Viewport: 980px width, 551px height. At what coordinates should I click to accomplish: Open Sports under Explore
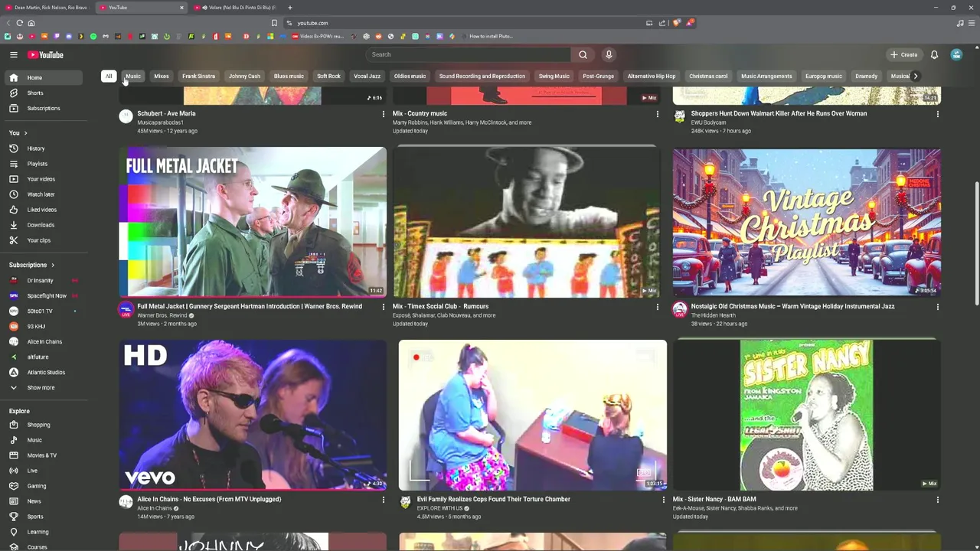click(x=42, y=517)
